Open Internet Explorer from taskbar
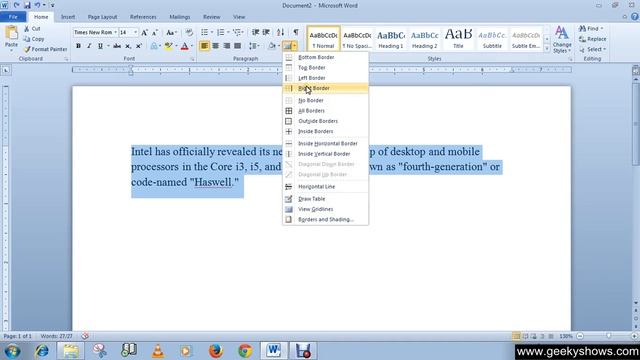 point(42,351)
